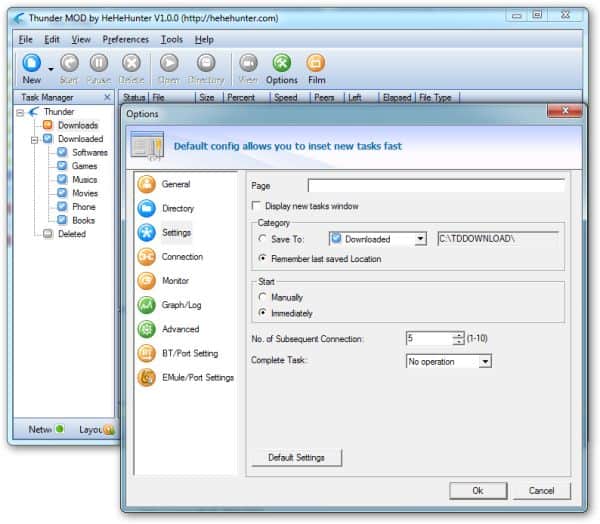The width and height of the screenshot is (600, 524).
Task: Select Softwares category in tree
Action: click(90, 152)
